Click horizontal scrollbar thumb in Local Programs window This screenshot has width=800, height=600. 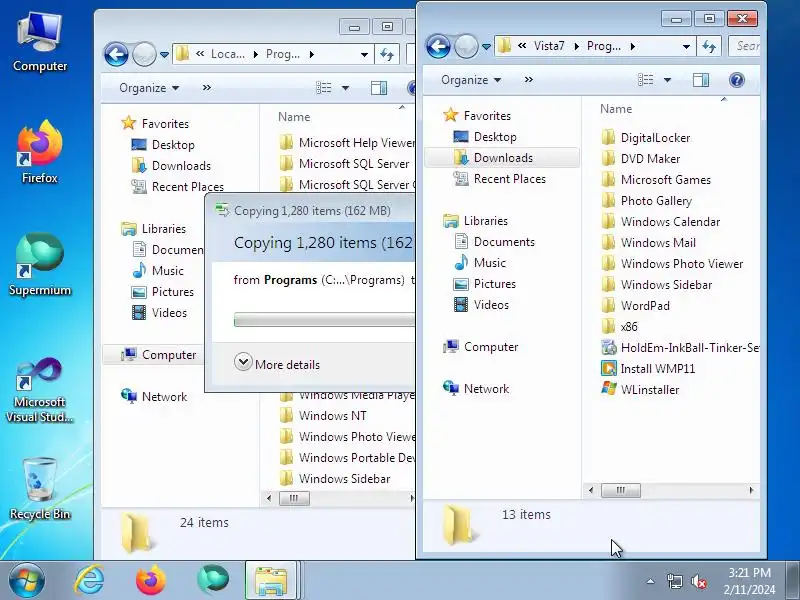tap(294, 498)
